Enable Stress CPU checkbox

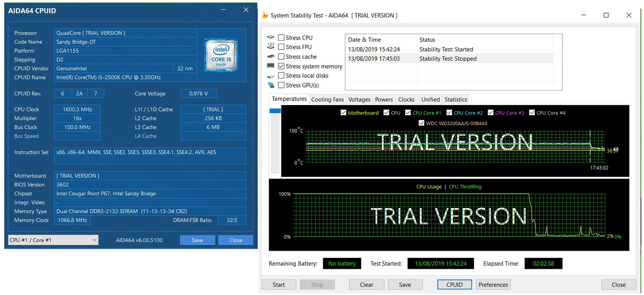pyautogui.click(x=281, y=38)
